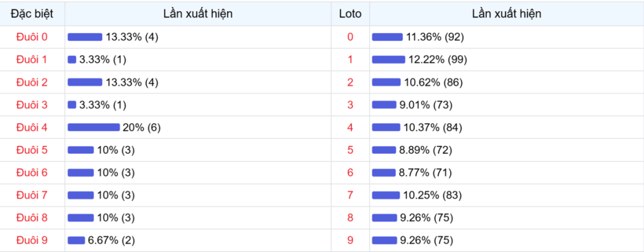Select Loto number 7
The height and width of the screenshot is (252, 644).
pyautogui.click(x=350, y=195)
